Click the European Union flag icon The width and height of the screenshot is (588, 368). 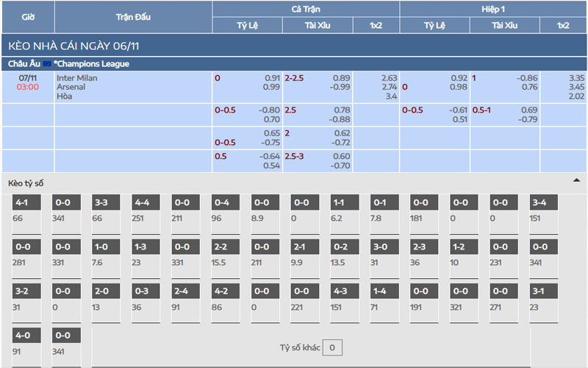pyautogui.click(x=47, y=64)
